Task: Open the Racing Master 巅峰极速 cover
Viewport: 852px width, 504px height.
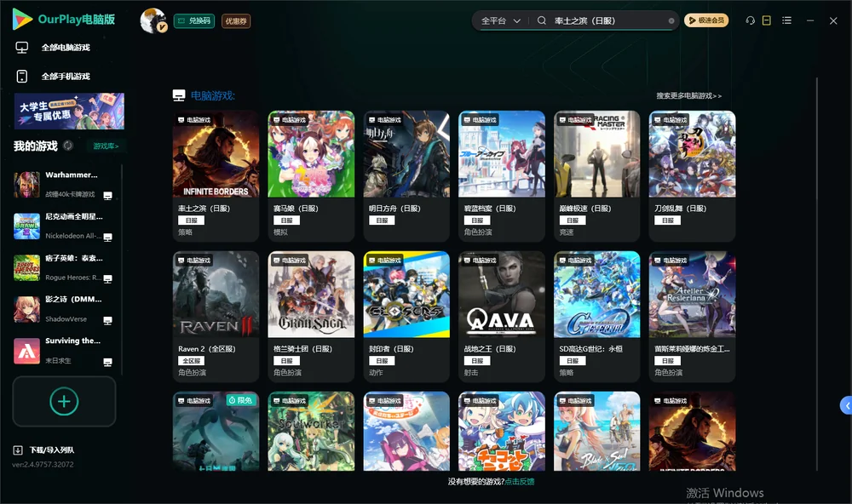Action: click(596, 154)
